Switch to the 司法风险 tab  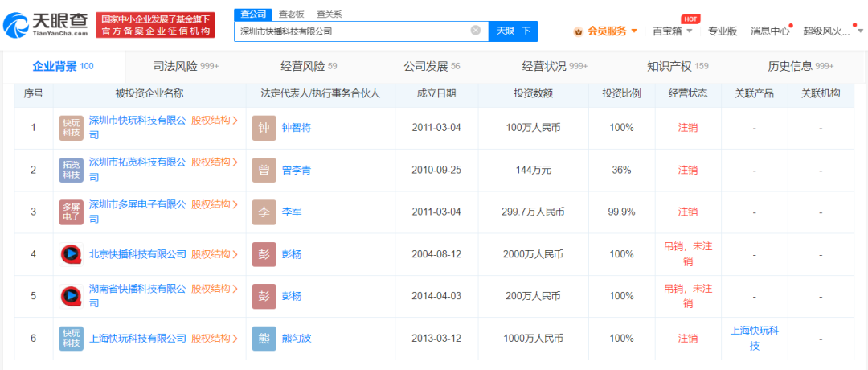click(x=186, y=67)
